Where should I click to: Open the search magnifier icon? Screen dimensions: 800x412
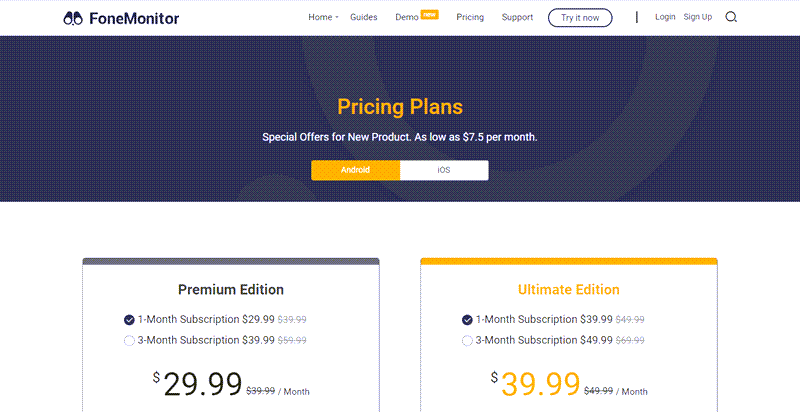pos(731,17)
